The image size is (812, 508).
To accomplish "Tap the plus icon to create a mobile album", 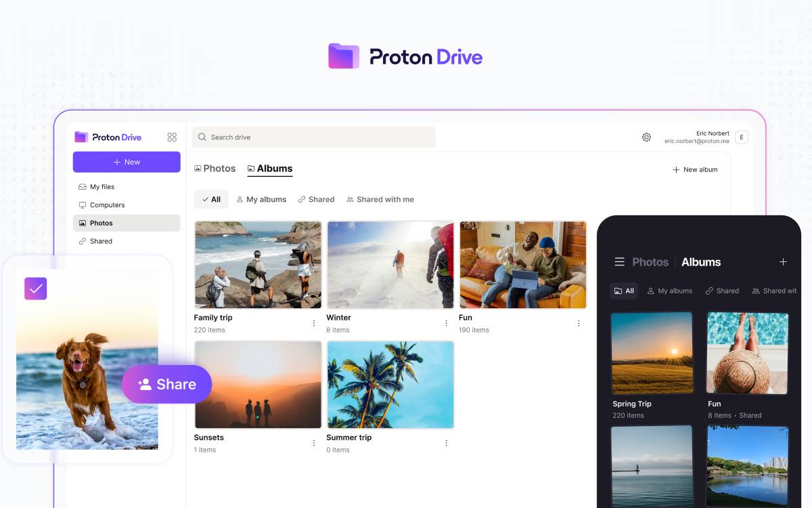I will pyautogui.click(x=783, y=261).
